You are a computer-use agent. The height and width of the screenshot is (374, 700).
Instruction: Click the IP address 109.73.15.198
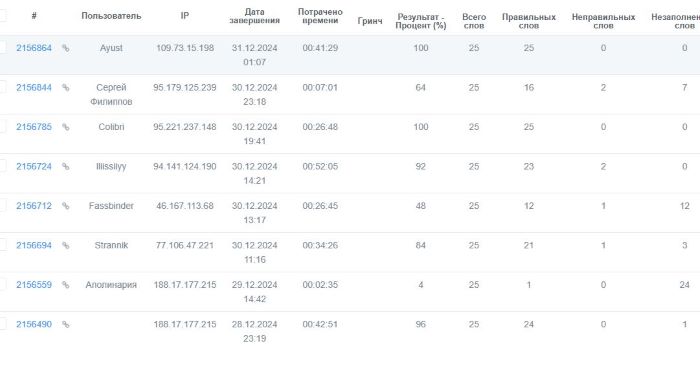pyautogui.click(x=185, y=48)
